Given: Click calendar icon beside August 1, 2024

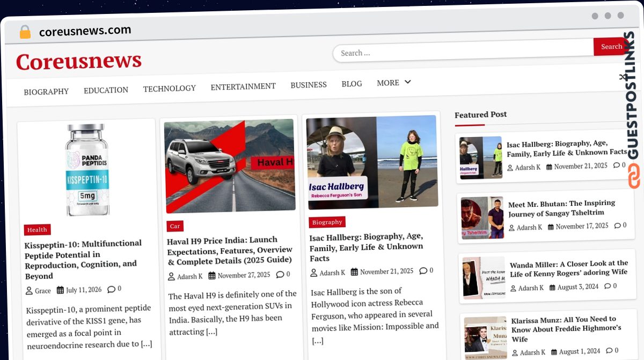Looking at the screenshot, I should pyautogui.click(x=554, y=352).
